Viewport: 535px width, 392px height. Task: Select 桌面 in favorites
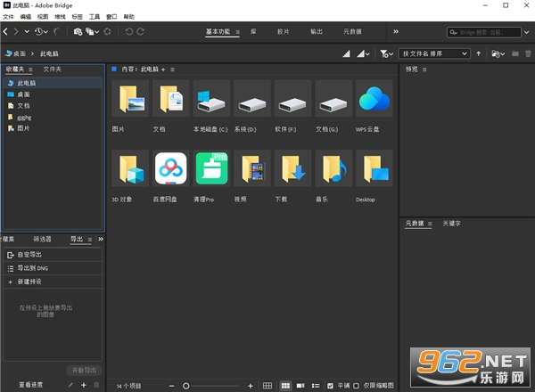[x=53, y=94]
